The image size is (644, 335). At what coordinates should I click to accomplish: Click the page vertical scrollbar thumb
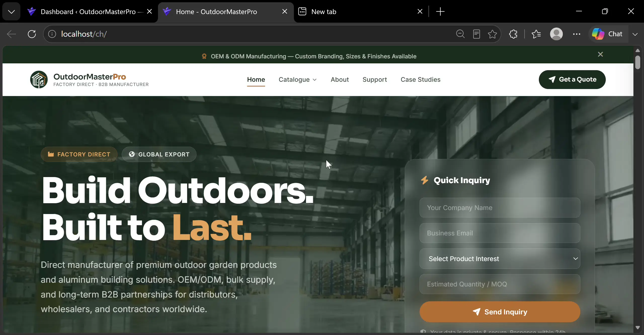click(x=637, y=62)
